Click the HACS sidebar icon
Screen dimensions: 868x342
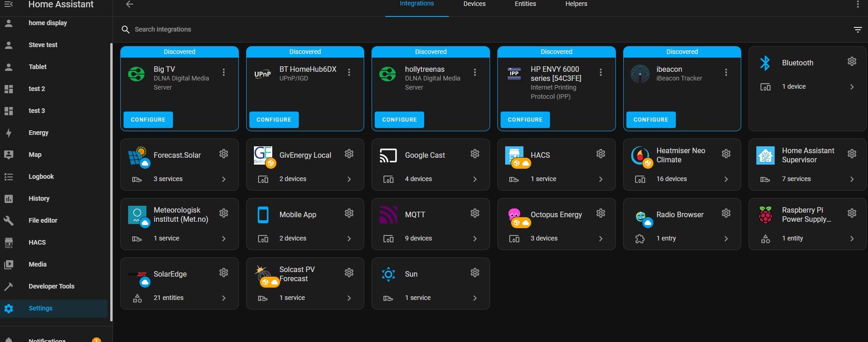[x=9, y=243]
